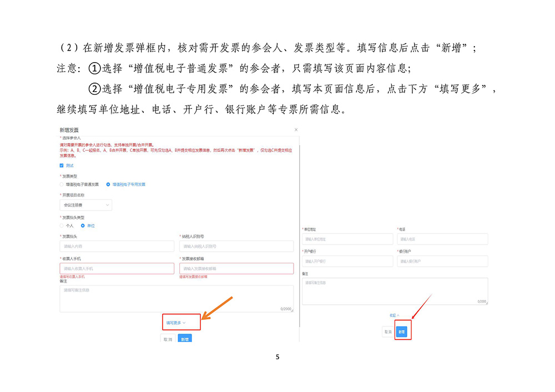Click 取消 button below 填写更多

point(168,339)
